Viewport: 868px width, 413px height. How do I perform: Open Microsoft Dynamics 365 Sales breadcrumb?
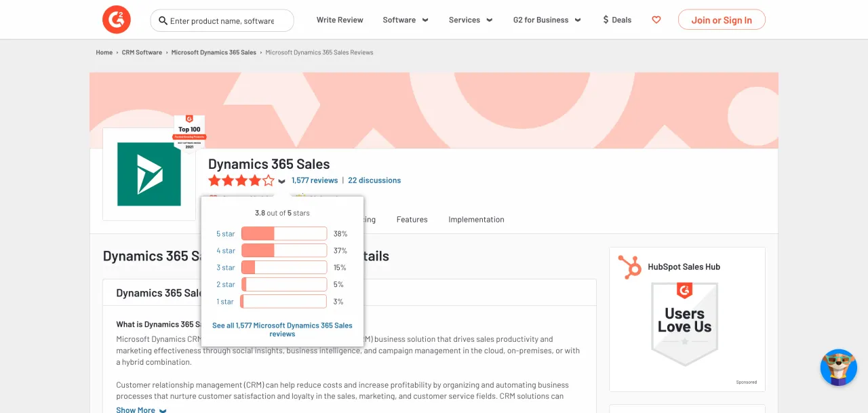(214, 52)
